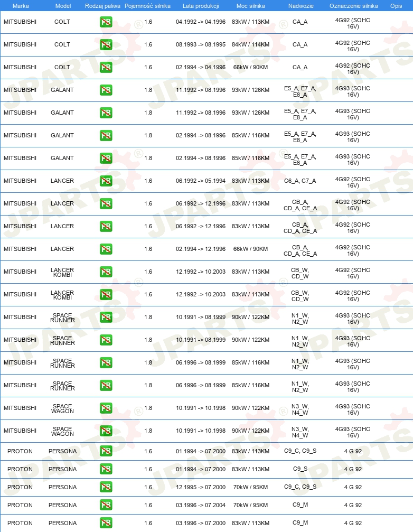413x532 pixels.
Task: Select the date range 08.1993 -> 08.1995
Action: coord(201,44)
